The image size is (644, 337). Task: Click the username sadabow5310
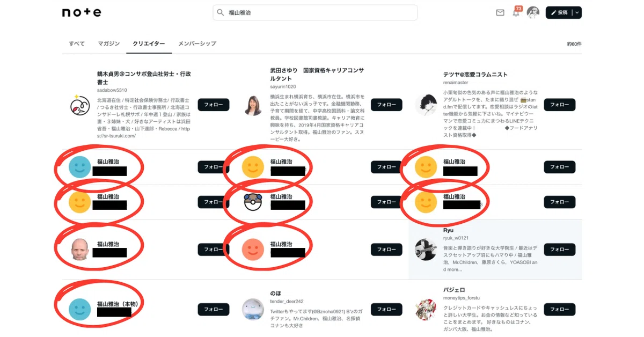112,90
